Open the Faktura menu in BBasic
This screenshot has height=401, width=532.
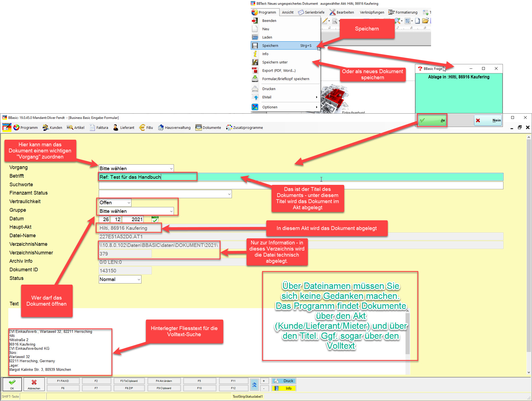[99, 127]
